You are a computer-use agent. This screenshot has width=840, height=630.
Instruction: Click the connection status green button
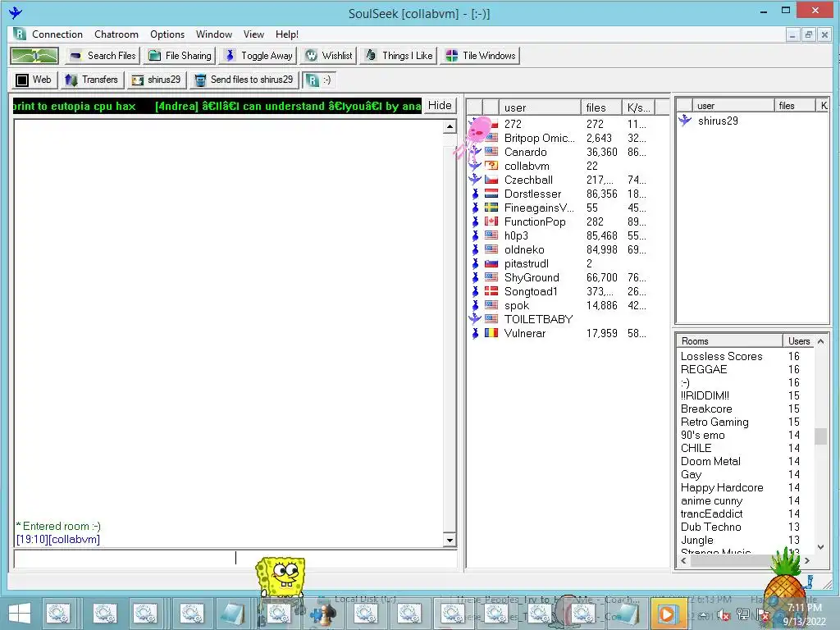point(34,55)
